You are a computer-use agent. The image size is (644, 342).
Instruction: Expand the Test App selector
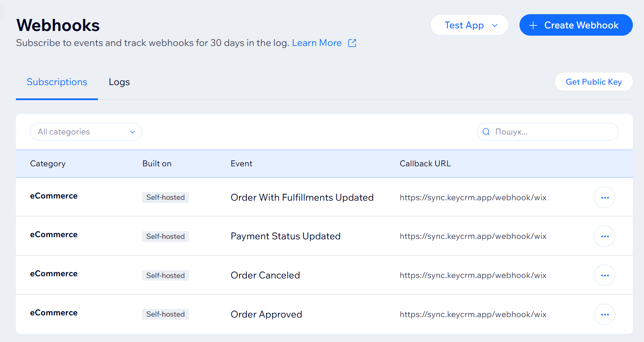pyautogui.click(x=469, y=25)
